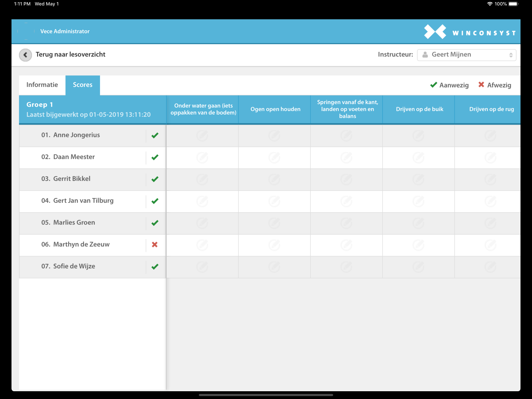Edit Marthyn de Zeeuw score for Ogen open houden
Viewport: 532px width, 399px height.
coord(274,245)
